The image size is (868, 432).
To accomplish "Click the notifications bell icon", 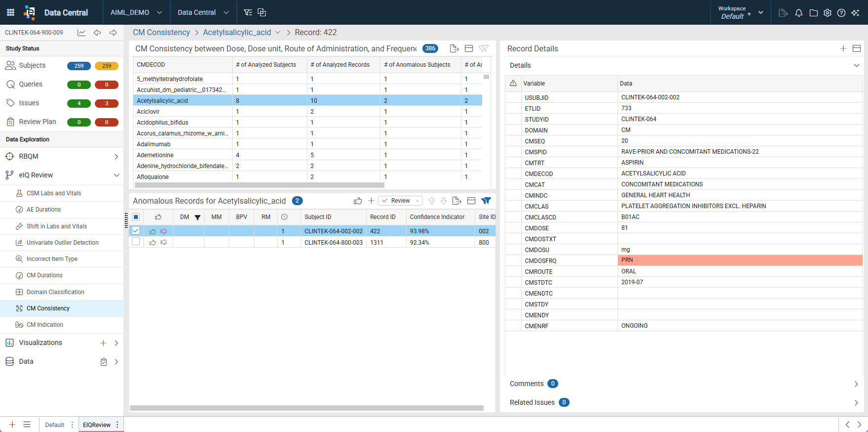I will (799, 13).
